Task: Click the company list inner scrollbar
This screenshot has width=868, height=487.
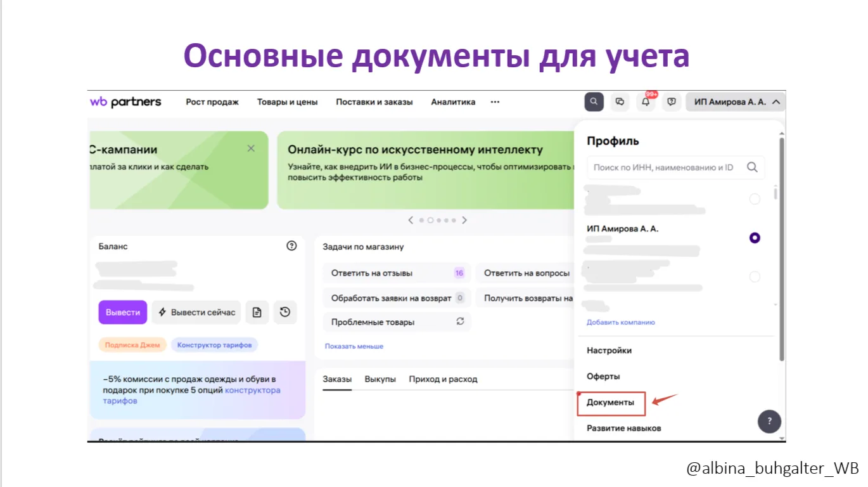Action: (x=775, y=193)
